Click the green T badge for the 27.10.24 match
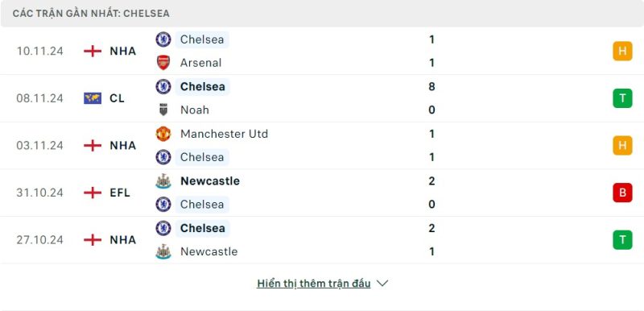The image size is (644, 311). pyautogui.click(x=622, y=239)
